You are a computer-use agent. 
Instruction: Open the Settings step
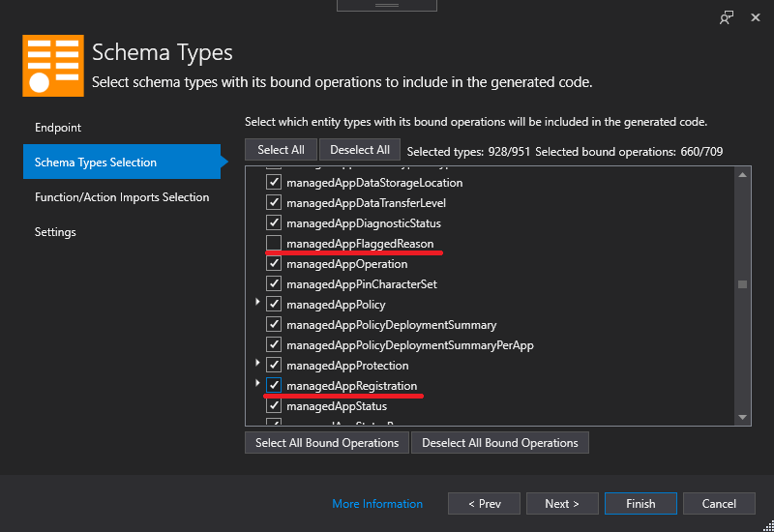point(55,232)
